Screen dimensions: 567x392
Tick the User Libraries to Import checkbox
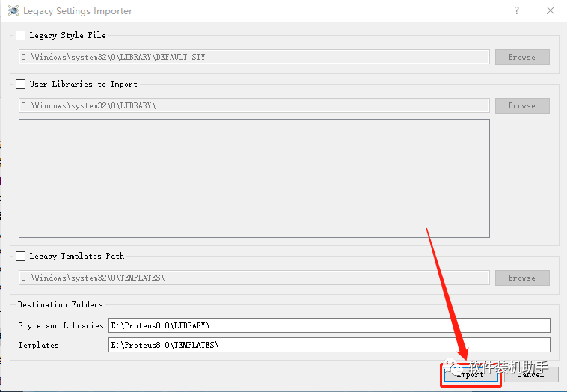21,85
